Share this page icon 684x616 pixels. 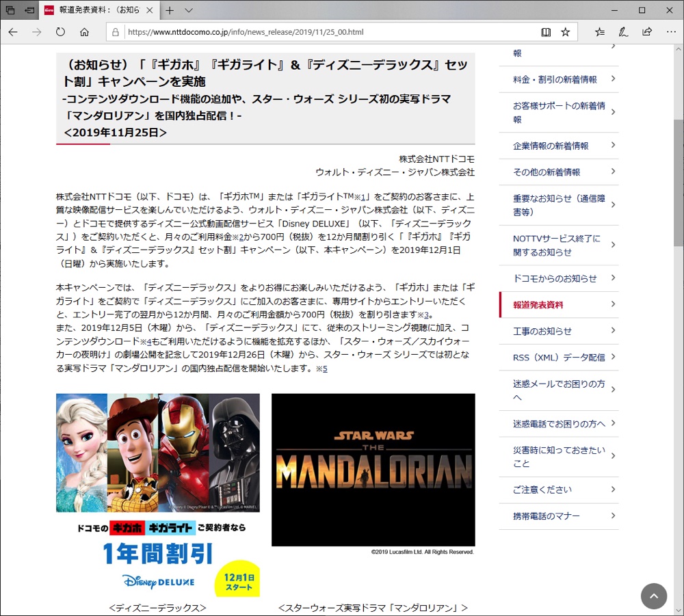(647, 32)
